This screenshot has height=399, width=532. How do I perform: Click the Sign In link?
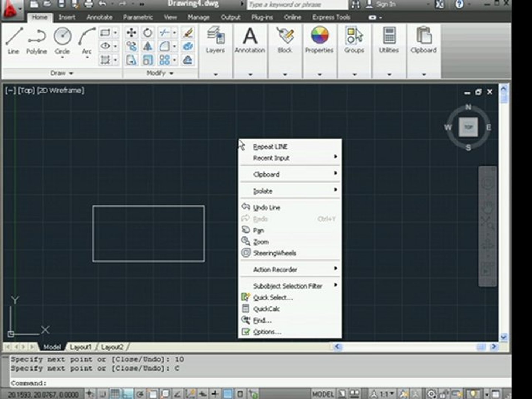pyautogui.click(x=386, y=4)
